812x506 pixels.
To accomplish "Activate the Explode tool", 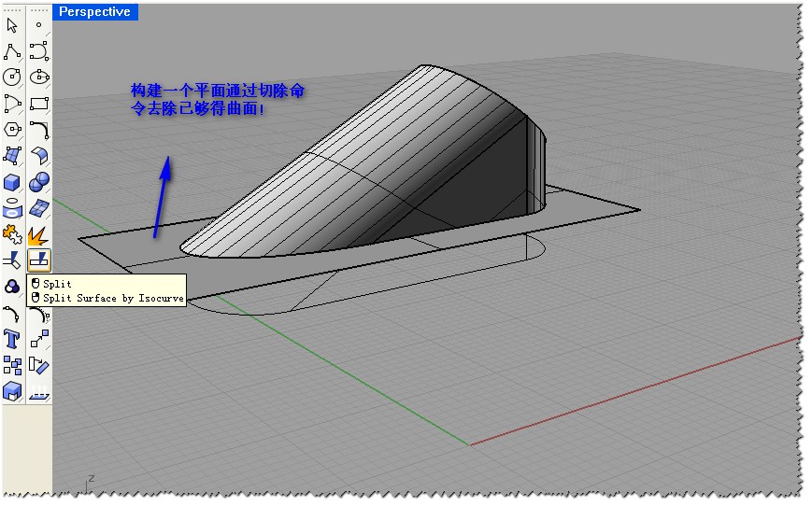I will tap(39, 236).
